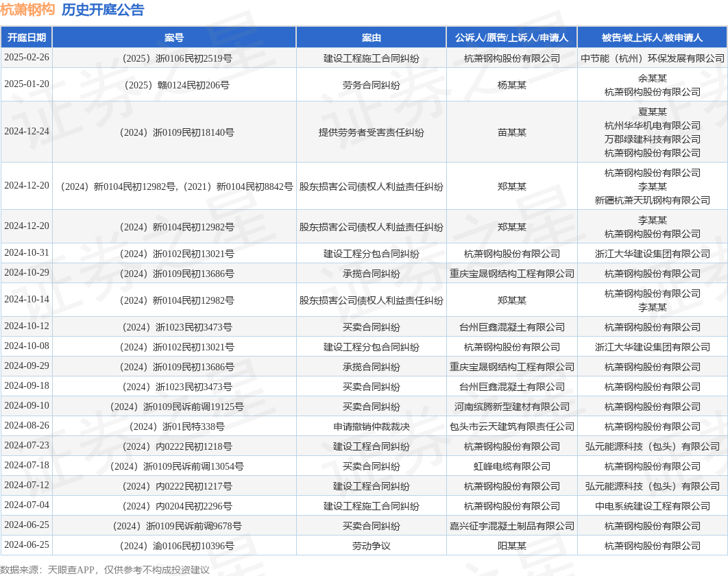Image resolution: width=728 pixels, height=576 pixels.
Task: Click the date cell "2025-01-20"
Action: (27, 84)
